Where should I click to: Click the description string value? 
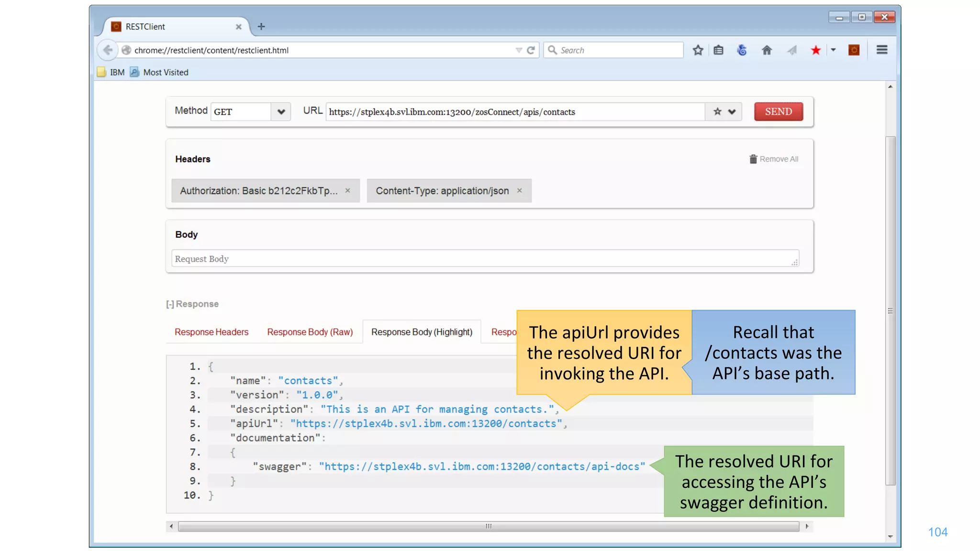437,409
